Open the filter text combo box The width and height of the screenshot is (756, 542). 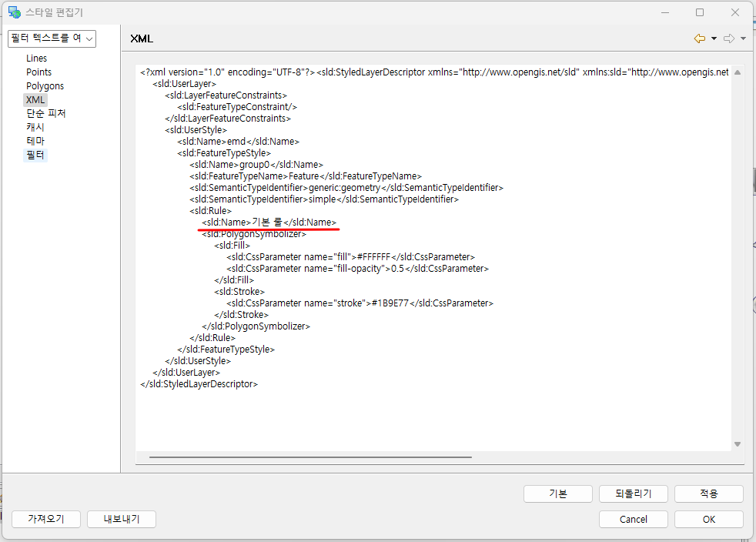click(52, 38)
